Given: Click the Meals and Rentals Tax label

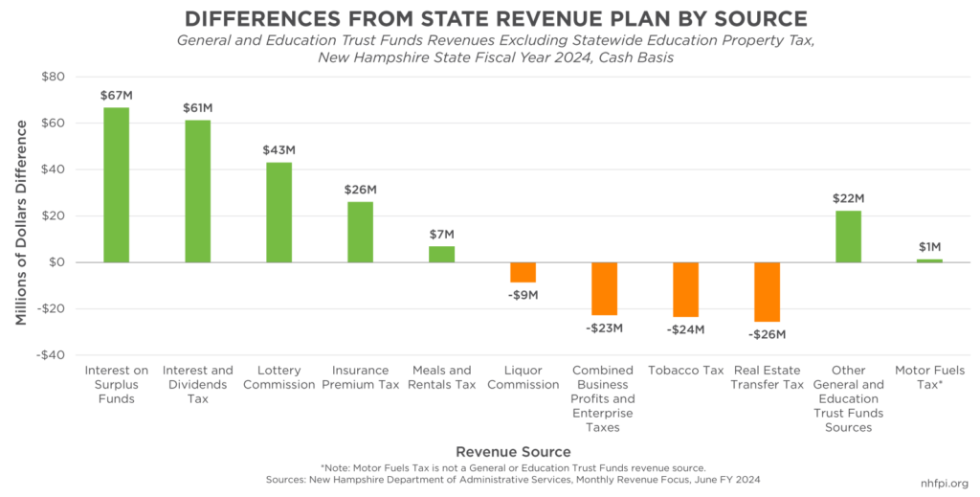Looking at the screenshot, I should click(441, 377).
